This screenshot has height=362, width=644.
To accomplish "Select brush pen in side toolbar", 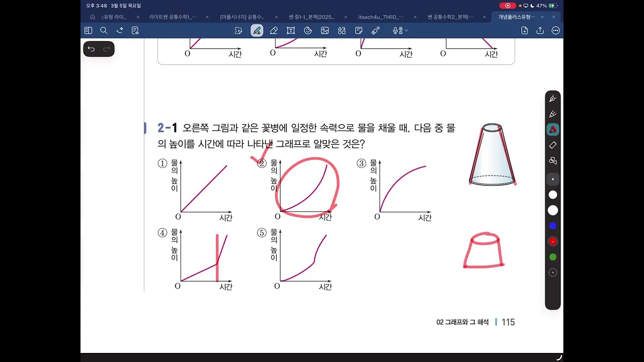I will 553,114.
